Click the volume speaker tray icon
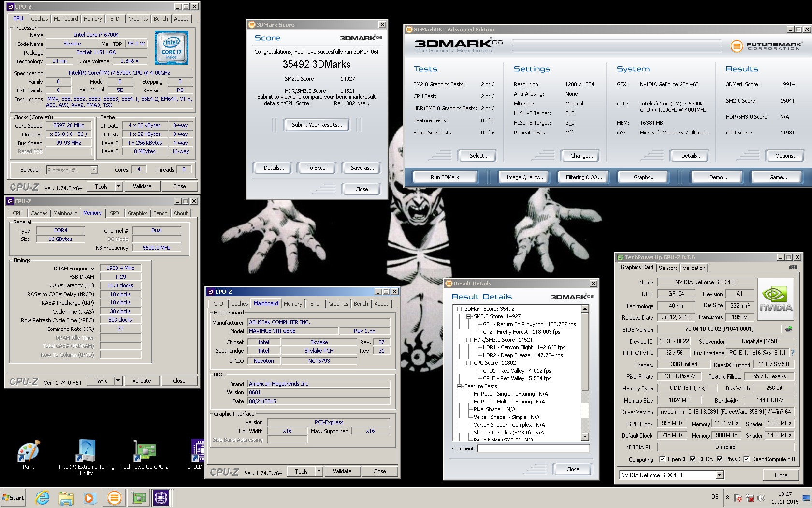 (761, 497)
